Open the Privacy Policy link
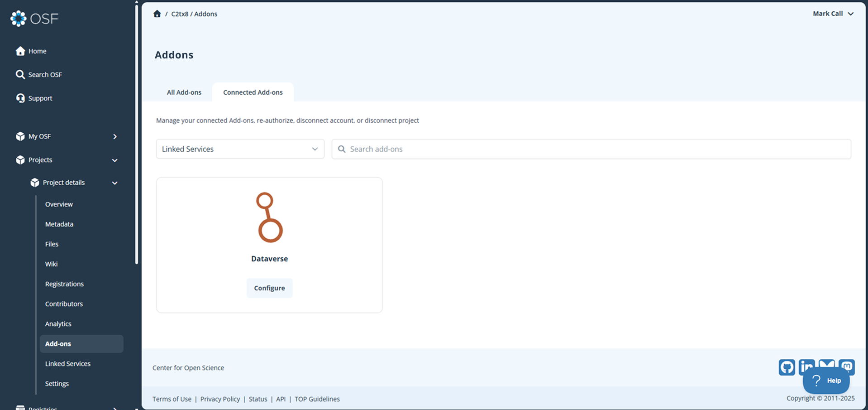The height and width of the screenshot is (410, 868). 220,399
